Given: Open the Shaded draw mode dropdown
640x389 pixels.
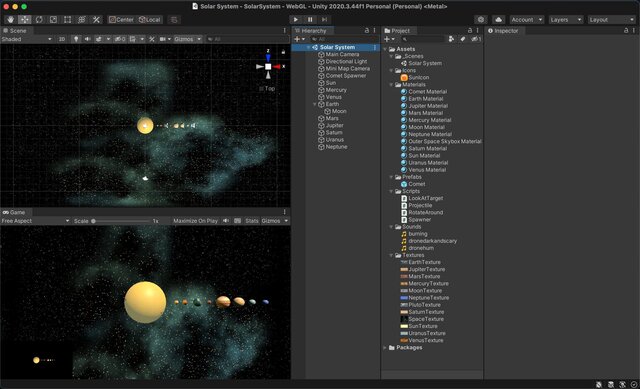Looking at the screenshot, I should [x=27, y=39].
